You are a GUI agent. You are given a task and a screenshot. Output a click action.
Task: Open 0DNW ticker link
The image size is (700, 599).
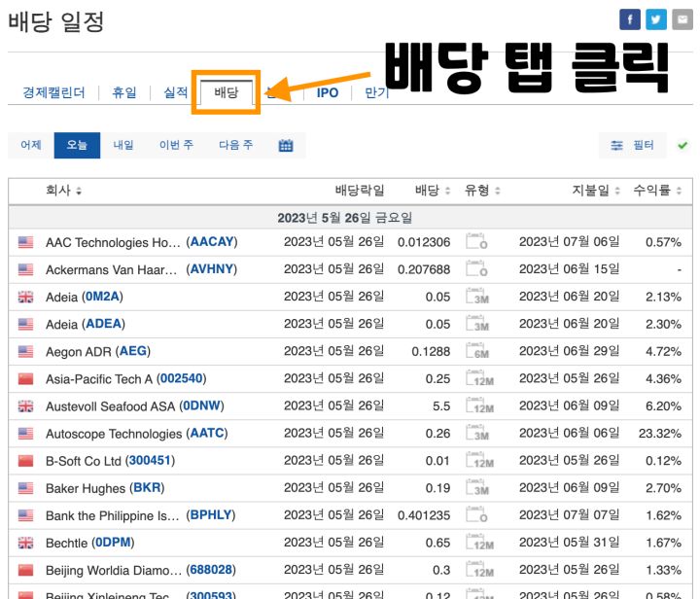[202, 405]
